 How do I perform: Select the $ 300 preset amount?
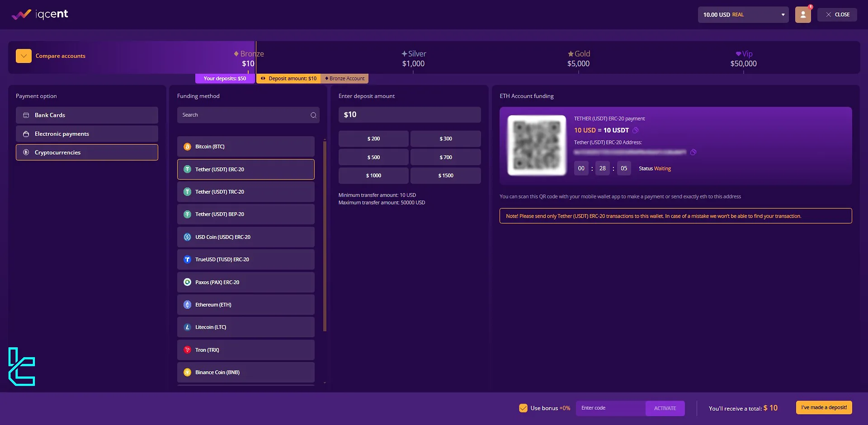pos(446,139)
